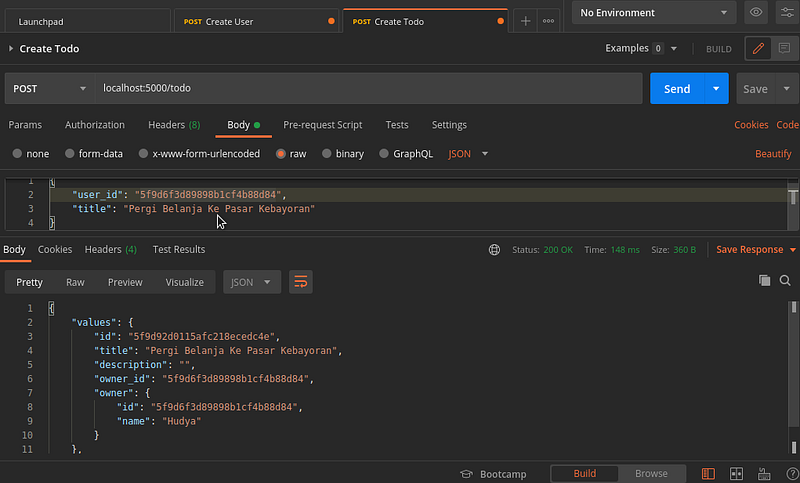Open the Test Results tab

click(x=179, y=249)
